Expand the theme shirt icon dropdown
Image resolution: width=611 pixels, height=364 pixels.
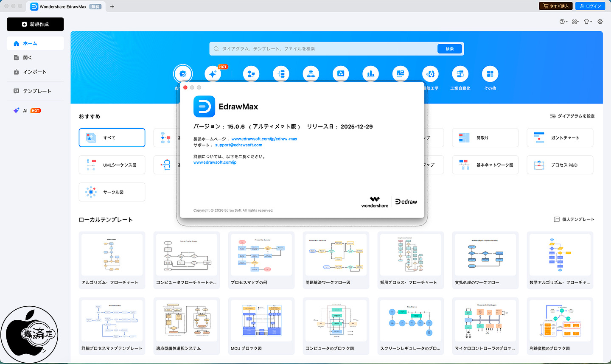pyautogui.click(x=587, y=22)
